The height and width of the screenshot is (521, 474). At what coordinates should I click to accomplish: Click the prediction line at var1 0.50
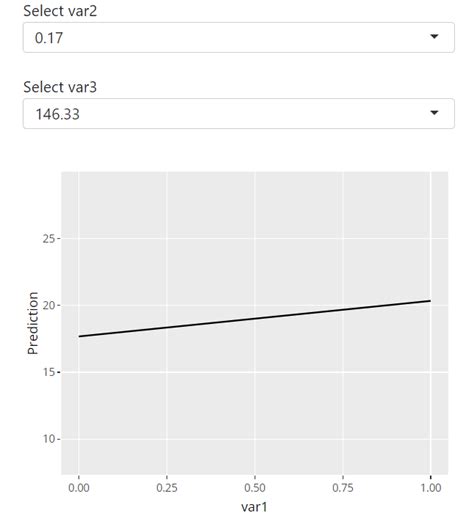255,318
